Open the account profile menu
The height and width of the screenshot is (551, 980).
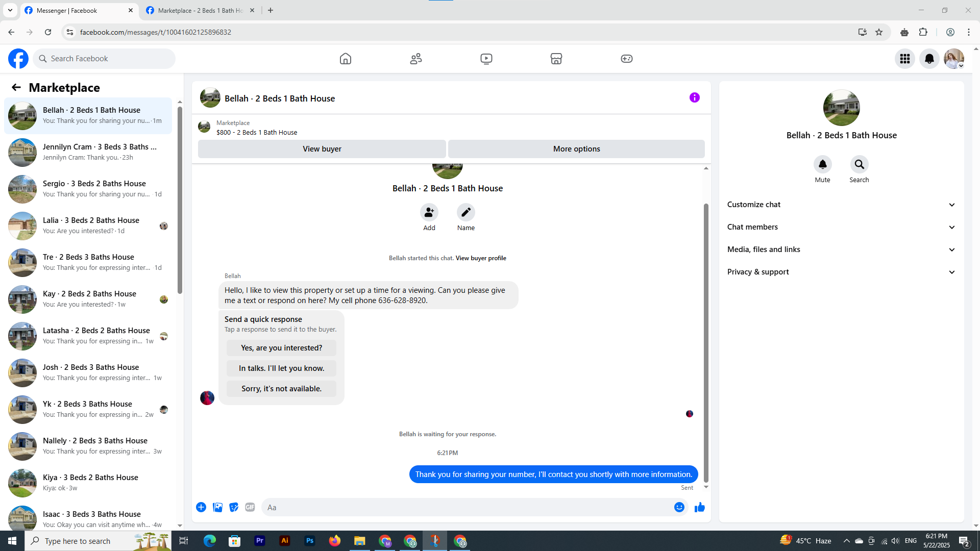954,59
